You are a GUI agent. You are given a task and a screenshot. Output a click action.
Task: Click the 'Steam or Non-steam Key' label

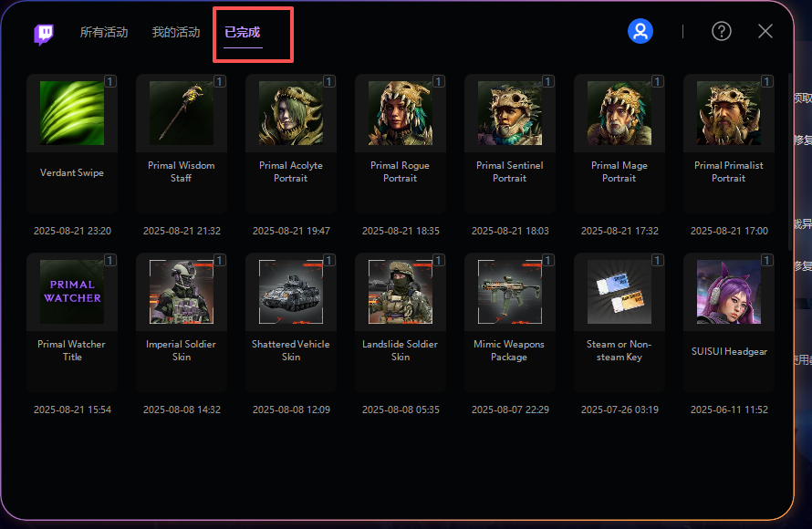(619, 350)
